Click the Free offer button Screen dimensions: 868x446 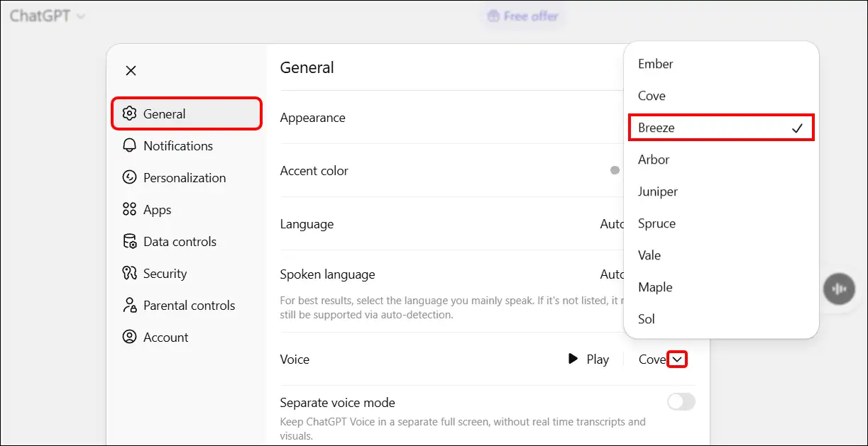(x=522, y=15)
